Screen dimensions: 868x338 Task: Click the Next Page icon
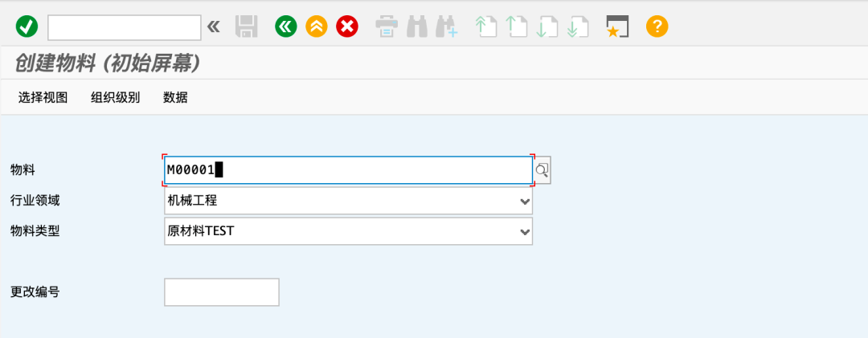point(547,26)
